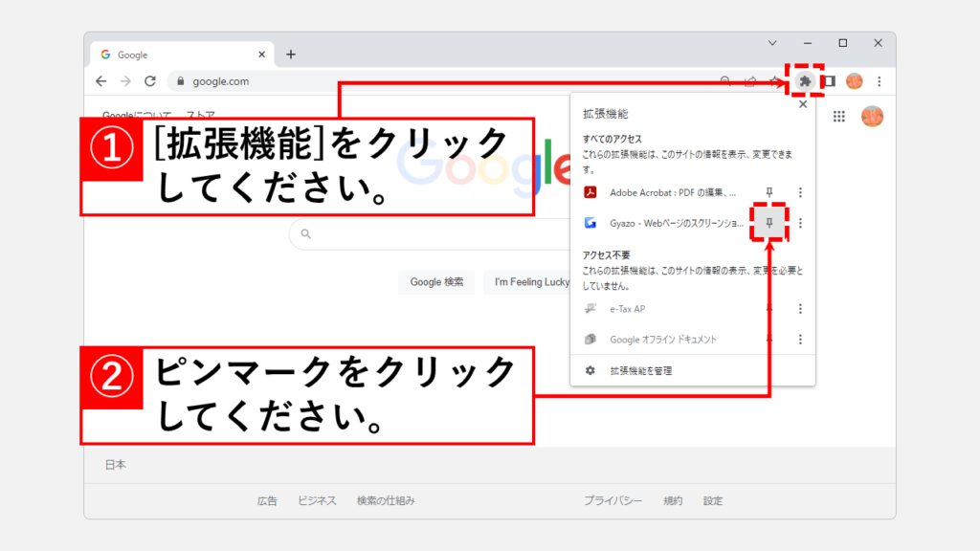This screenshot has height=551, width=980.
Task: Toggle pin for Adobe Acrobat extension
Action: click(768, 192)
